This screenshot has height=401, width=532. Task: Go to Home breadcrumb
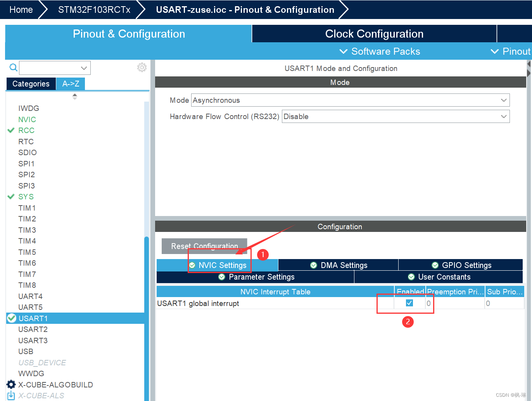coord(21,10)
